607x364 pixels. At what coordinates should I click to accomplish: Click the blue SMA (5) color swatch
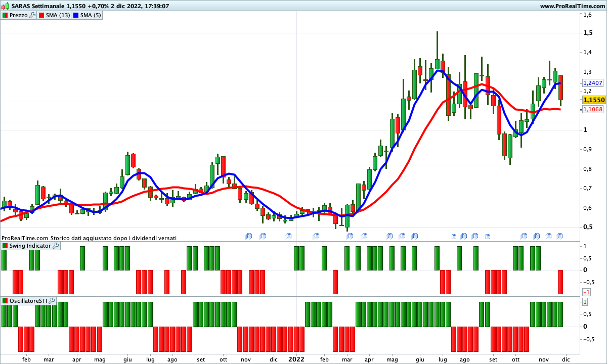pos(76,15)
